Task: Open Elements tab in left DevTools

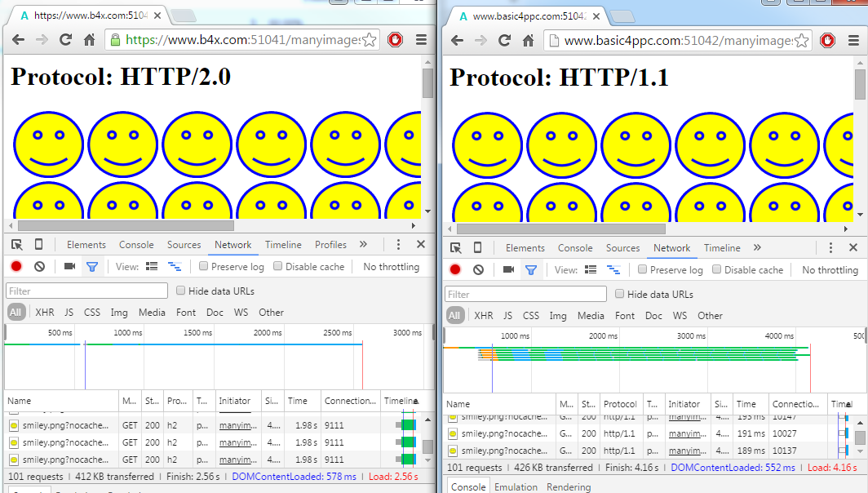Action: point(86,245)
